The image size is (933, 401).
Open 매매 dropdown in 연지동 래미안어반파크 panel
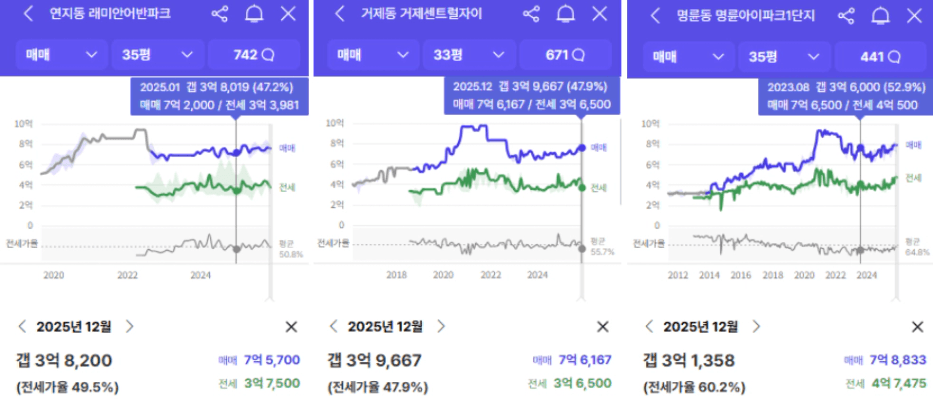tap(64, 56)
